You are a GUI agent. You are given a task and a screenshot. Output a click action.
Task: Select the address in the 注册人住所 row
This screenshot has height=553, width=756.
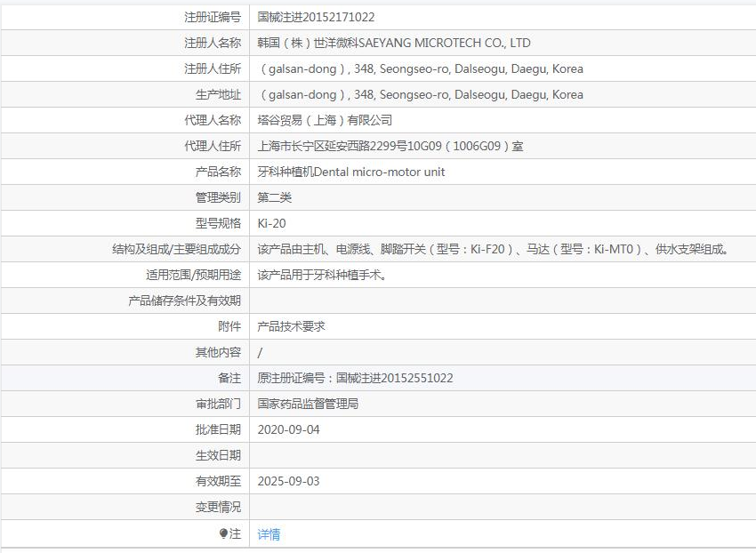coord(421,69)
